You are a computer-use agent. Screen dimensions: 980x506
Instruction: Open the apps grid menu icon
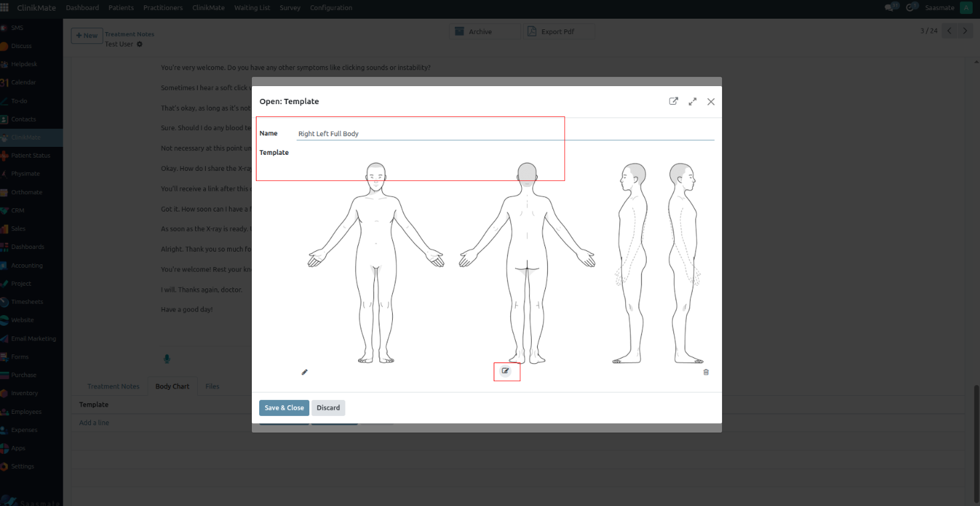click(5, 8)
